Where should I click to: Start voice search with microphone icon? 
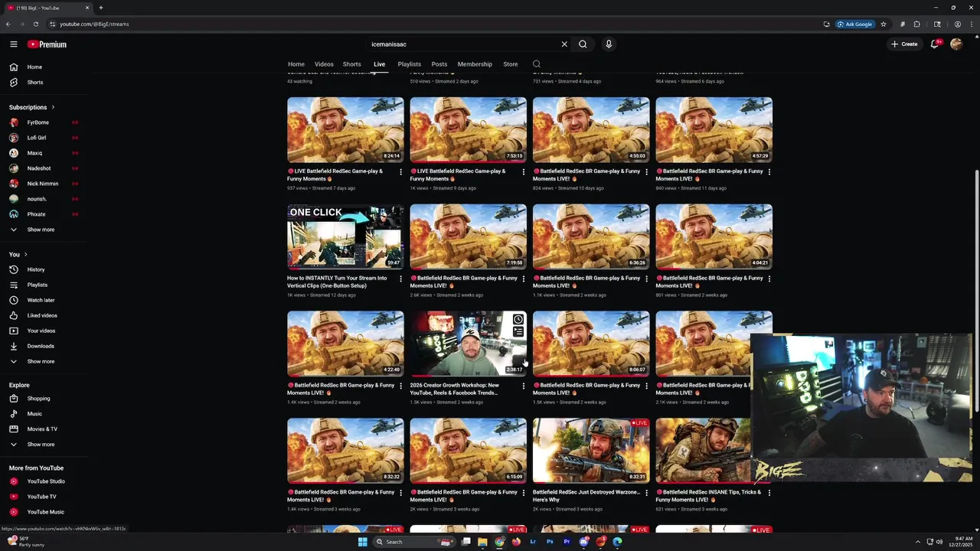coord(609,44)
